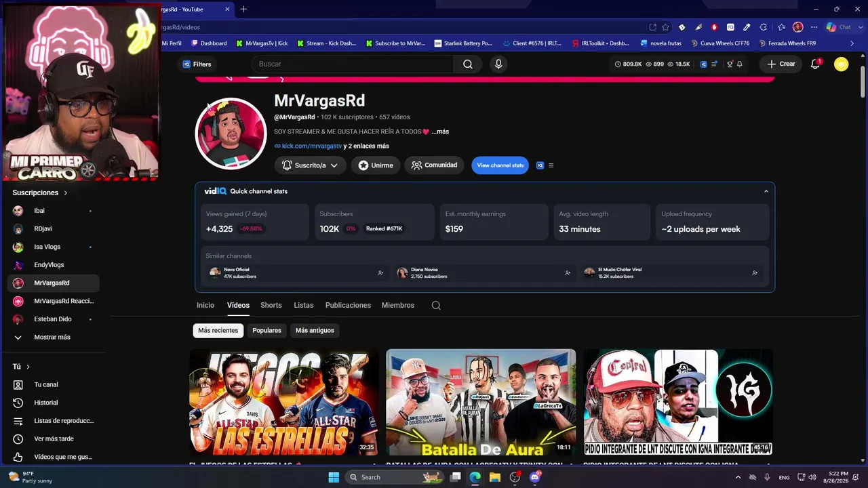This screenshot has height=488, width=868.
Task: Follow the Diana Novoa similar channel
Action: [568, 273]
